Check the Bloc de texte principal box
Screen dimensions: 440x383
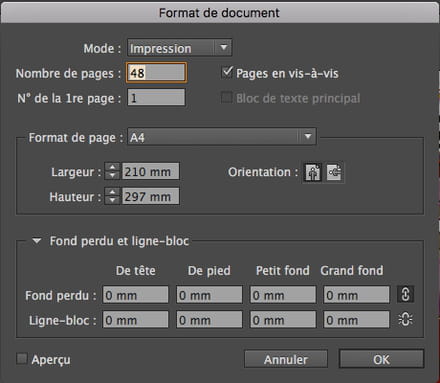(227, 98)
